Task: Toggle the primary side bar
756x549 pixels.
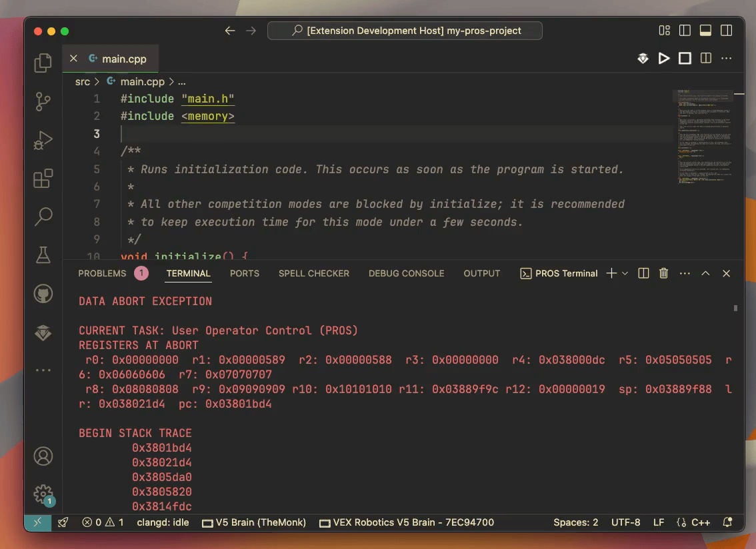Action: coord(685,31)
